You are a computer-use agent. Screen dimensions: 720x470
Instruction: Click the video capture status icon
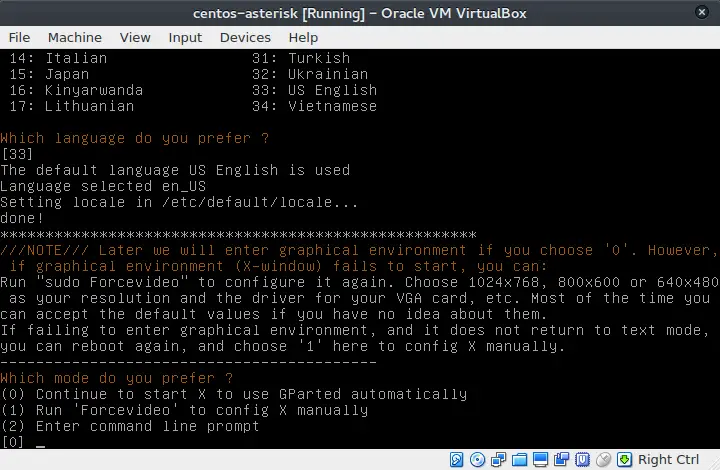point(561,459)
